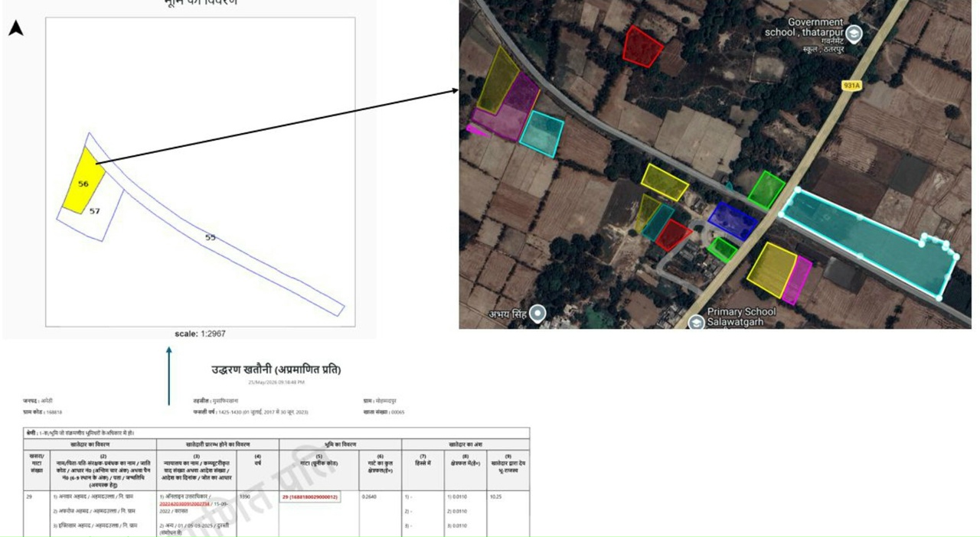Viewport: 980px width, 537px height.
Task: Click the अभय सिंह location pin
Action: click(x=538, y=313)
